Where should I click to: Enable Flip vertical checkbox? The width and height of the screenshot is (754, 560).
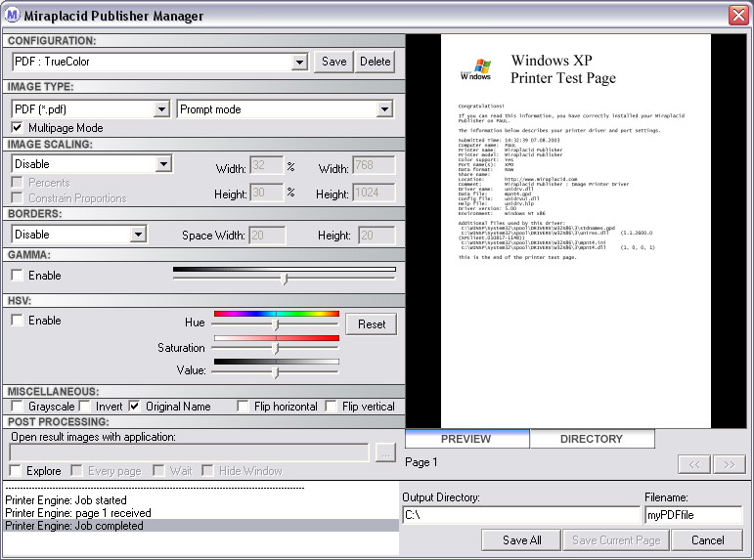[x=331, y=407]
